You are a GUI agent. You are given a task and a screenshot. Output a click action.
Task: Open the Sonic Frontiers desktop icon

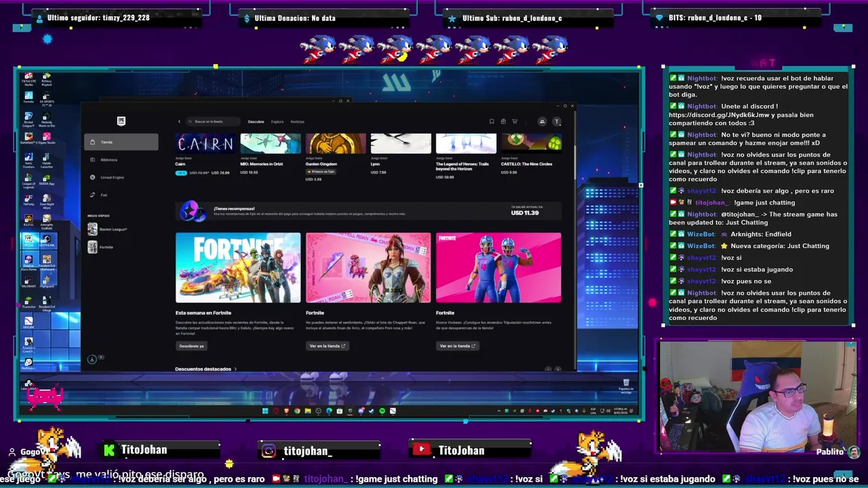[x=28, y=159]
